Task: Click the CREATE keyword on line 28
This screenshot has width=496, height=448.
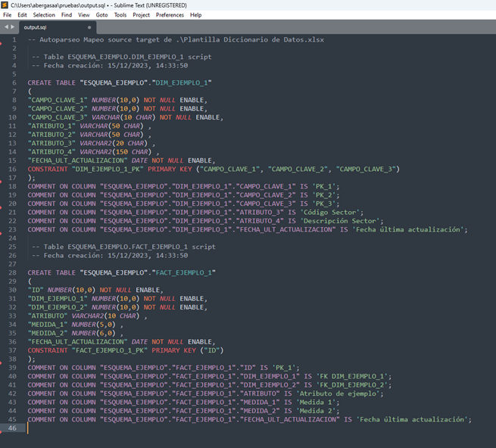Action: tap(39, 273)
